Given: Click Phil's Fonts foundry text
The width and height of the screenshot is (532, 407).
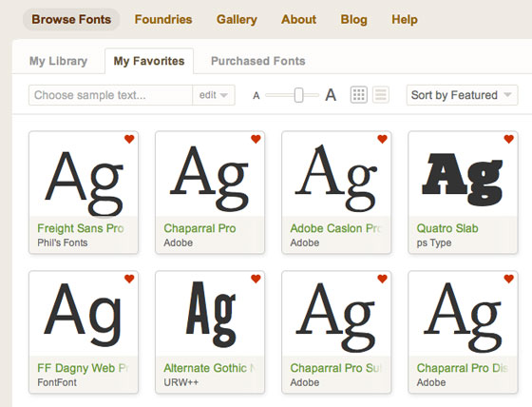Looking at the screenshot, I should click(63, 242).
